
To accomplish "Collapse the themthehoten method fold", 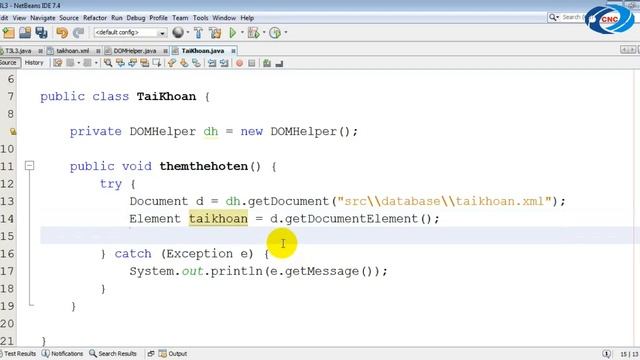I will (29, 166).
